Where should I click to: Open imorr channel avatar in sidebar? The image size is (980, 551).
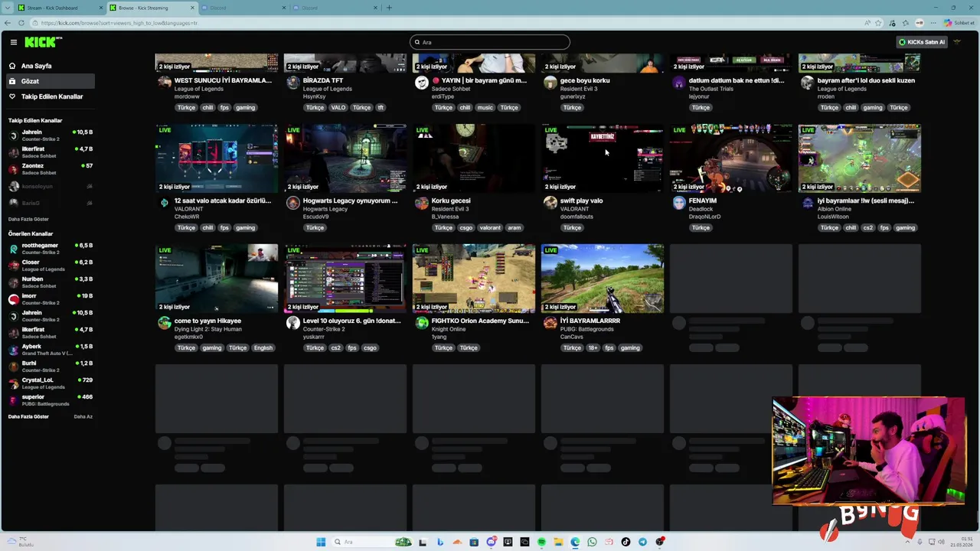pyautogui.click(x=13, y=299)
